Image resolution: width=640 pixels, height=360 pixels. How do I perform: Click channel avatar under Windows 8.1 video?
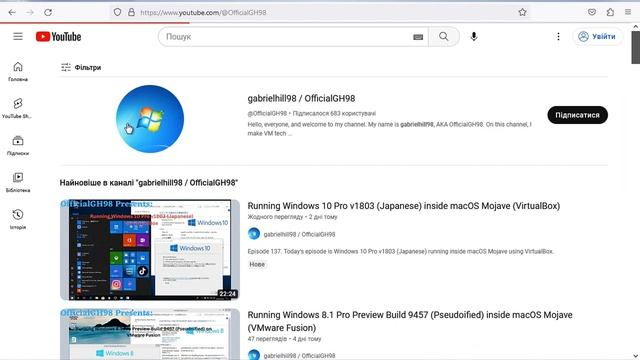pos(254,355)
